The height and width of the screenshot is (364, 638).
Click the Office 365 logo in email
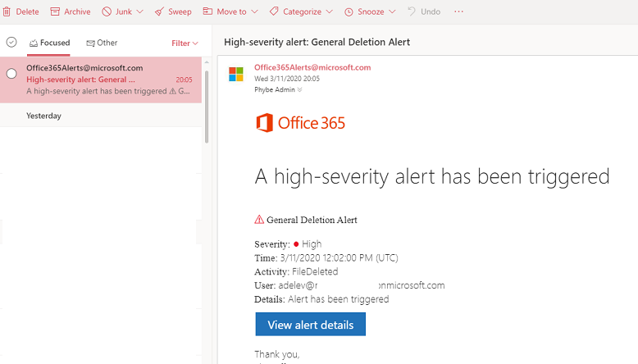[x=300, y=123]
